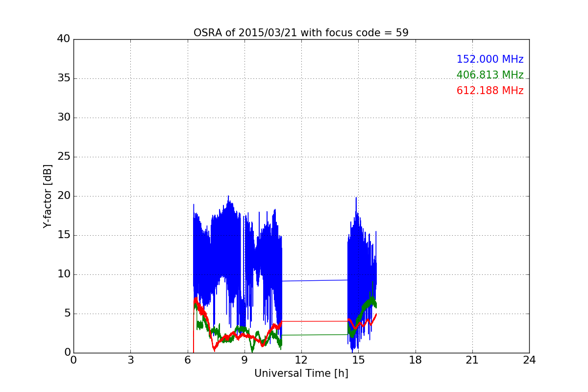Viewport: 588px width, 392px height.
Task: Click the y-axis tick label '40'
Action: 64,39
